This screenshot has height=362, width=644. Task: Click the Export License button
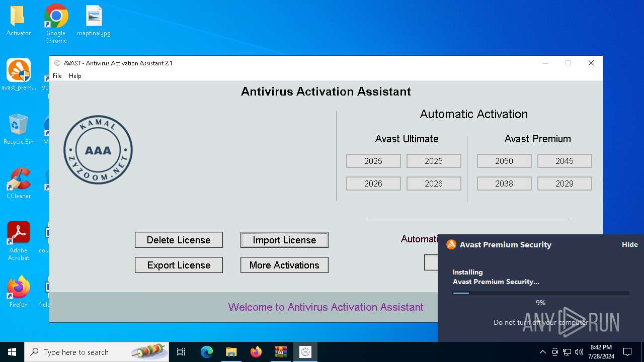pos(179,265)
